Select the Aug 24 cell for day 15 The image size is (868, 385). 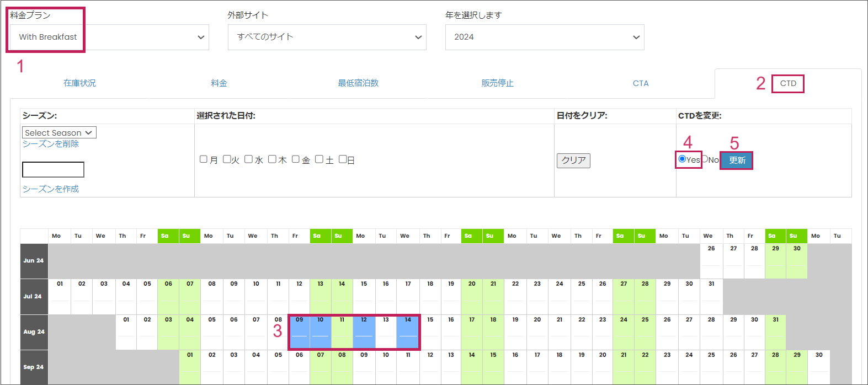430,332
